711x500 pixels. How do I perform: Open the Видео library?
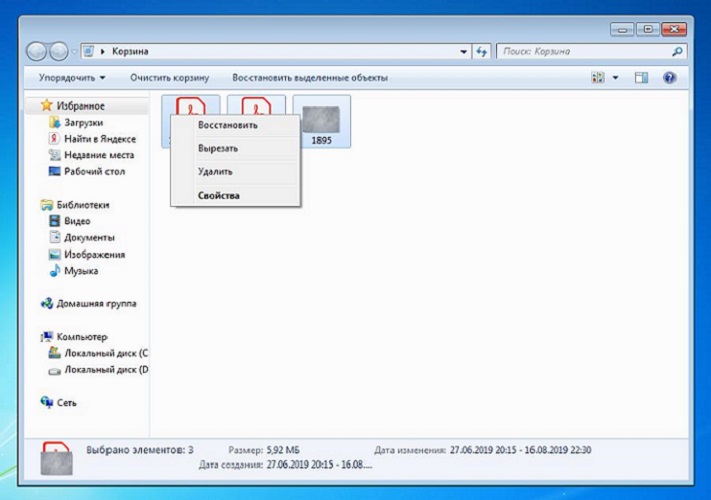pos(77,221)
